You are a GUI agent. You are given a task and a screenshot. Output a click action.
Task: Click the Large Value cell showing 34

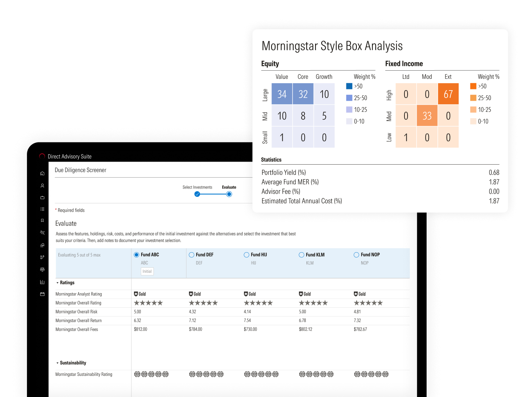coord(282,94)
